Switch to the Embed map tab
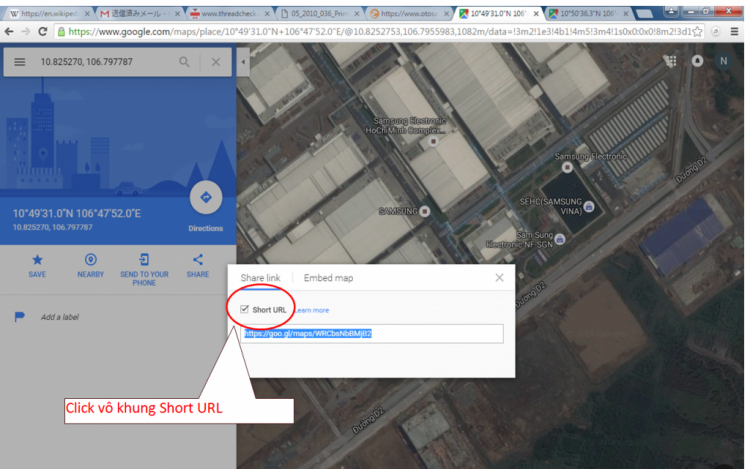Viewport: 750px width, 469px height. [328, 278]
